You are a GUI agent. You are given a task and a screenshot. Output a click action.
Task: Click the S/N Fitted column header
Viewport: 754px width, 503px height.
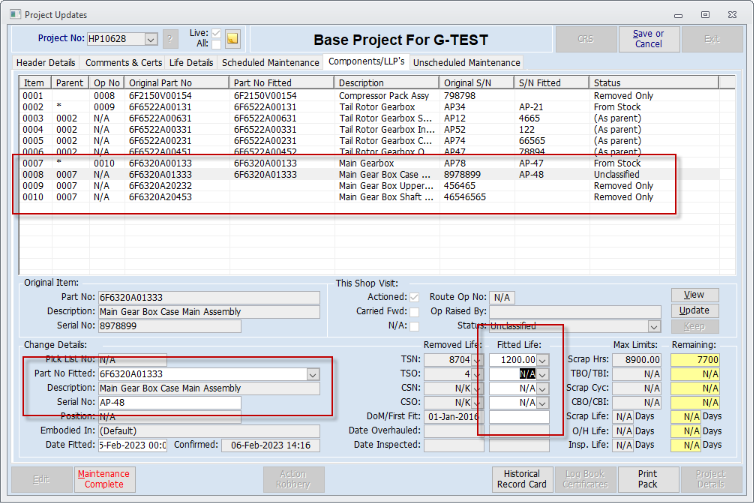pos(552,83)
